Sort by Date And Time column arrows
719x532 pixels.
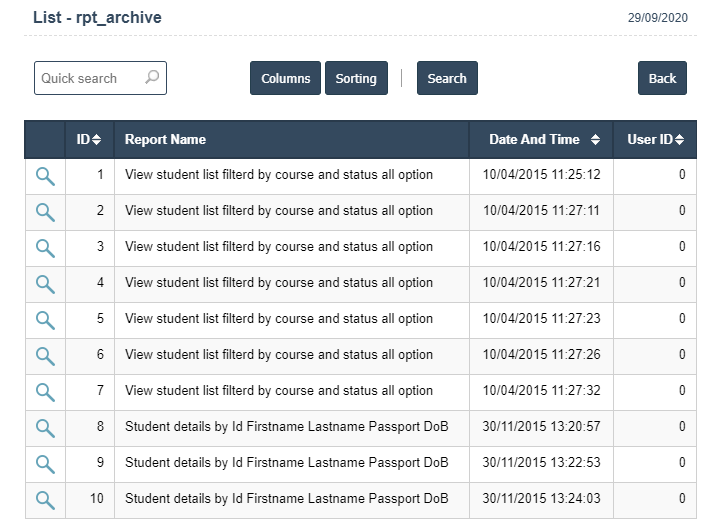[596, 140]
